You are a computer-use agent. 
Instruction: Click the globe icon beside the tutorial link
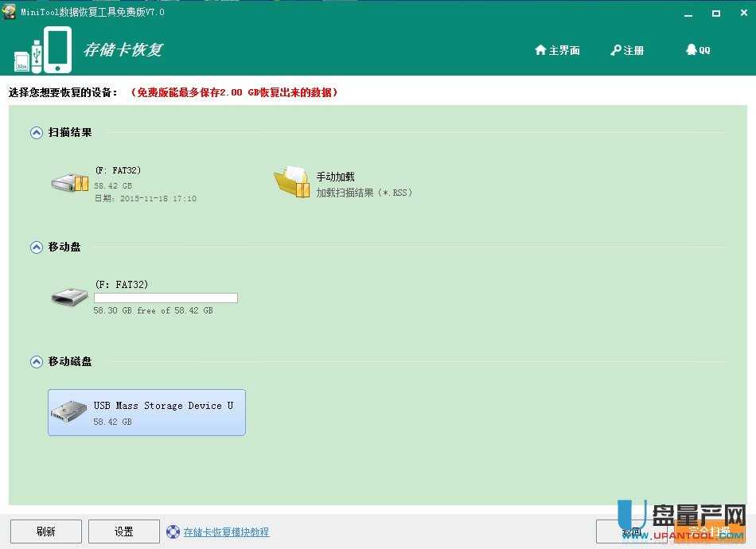(x=173, y=531)
